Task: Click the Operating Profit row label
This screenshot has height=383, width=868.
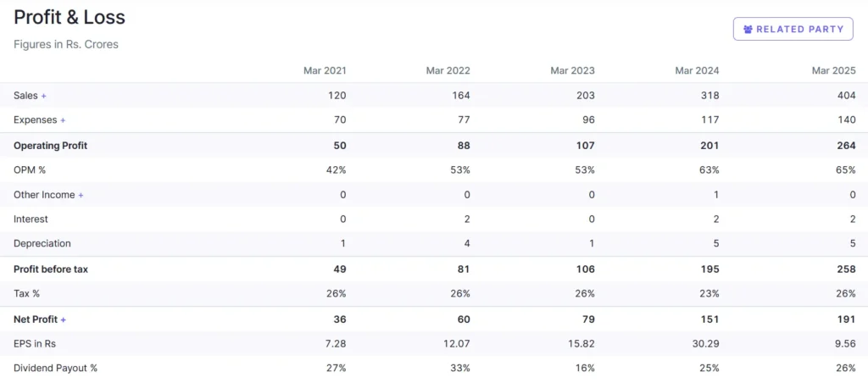Action: [50, 146]
